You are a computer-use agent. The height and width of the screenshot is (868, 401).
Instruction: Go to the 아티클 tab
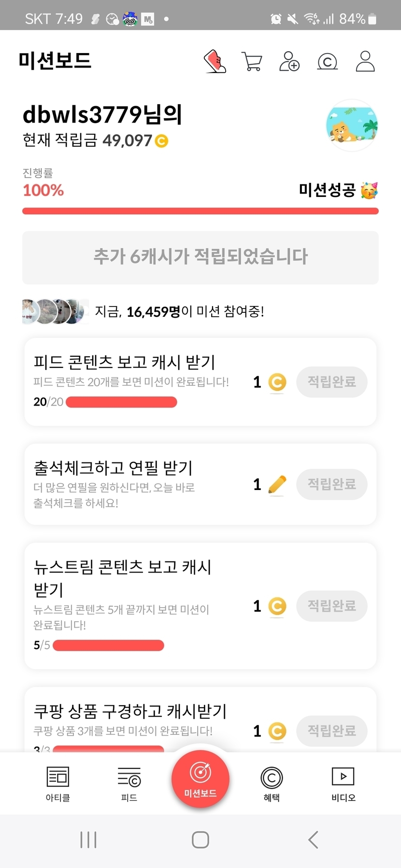click(x=58, y=784)
